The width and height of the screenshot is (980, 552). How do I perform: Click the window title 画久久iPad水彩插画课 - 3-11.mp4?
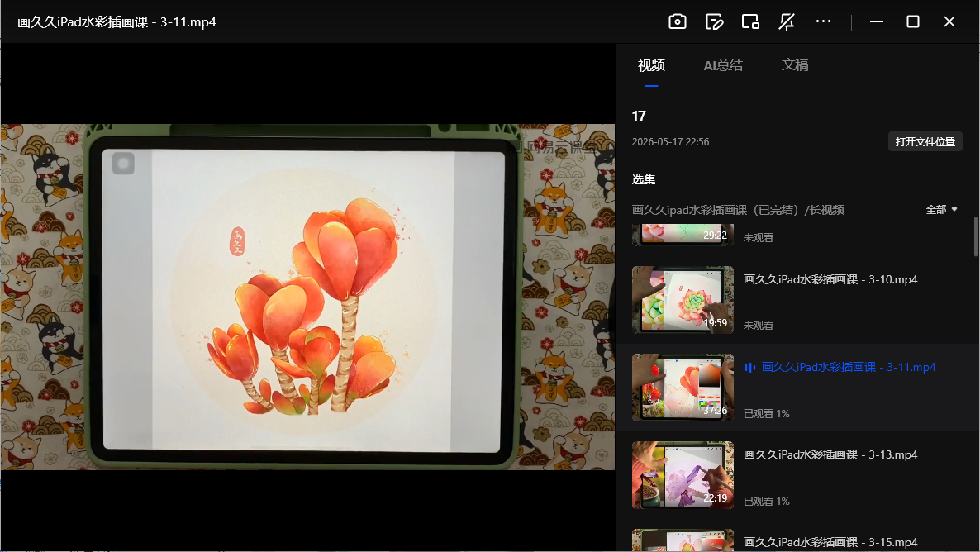coord(117,21)
